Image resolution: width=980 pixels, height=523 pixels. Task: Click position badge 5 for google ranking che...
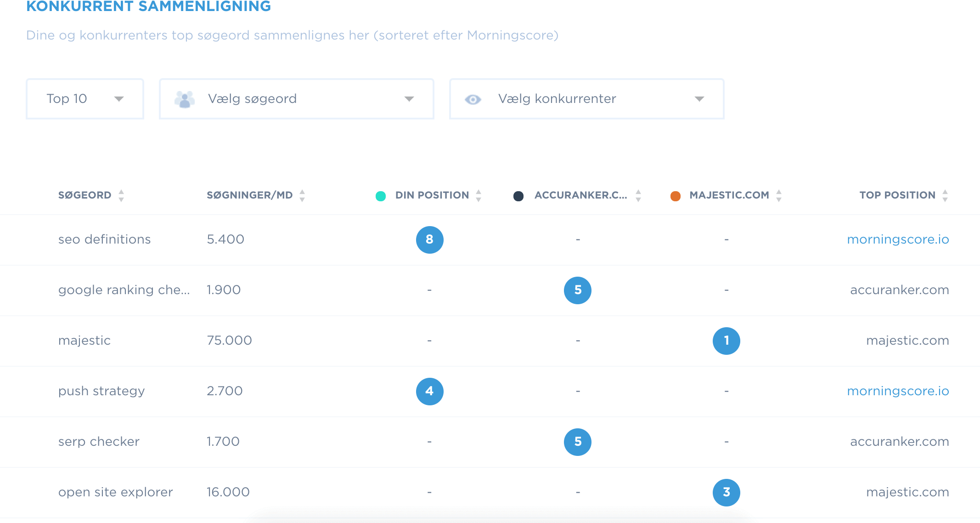click(x=578, y=290)
